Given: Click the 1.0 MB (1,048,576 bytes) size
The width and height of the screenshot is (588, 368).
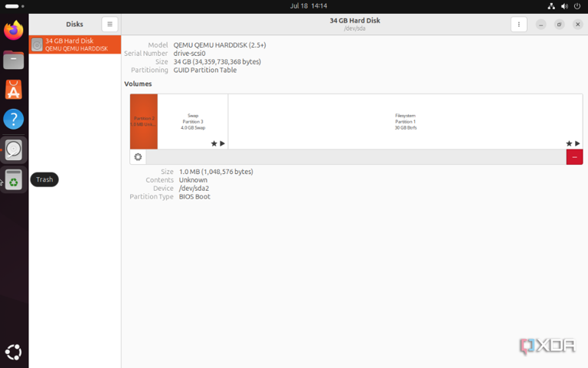Looking at the screenshot, I should pos(216,172).
